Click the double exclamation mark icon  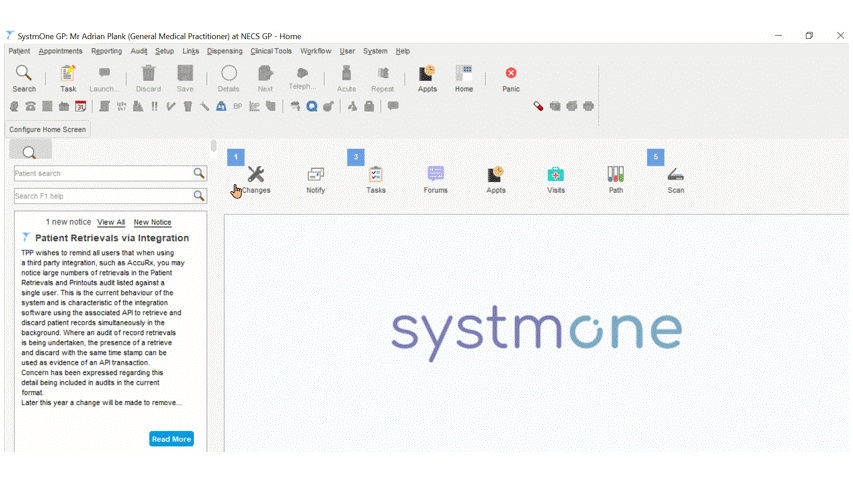click(154, 106)
